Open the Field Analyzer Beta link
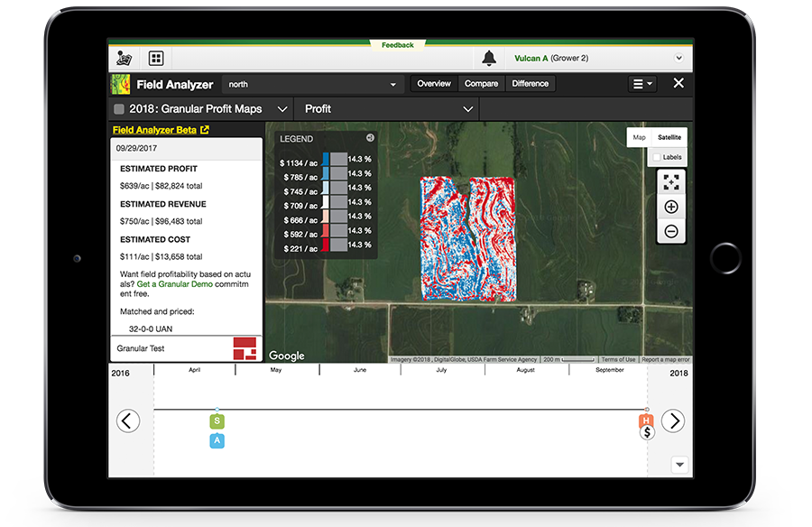 pyautogui.click(x=161, y=130)
